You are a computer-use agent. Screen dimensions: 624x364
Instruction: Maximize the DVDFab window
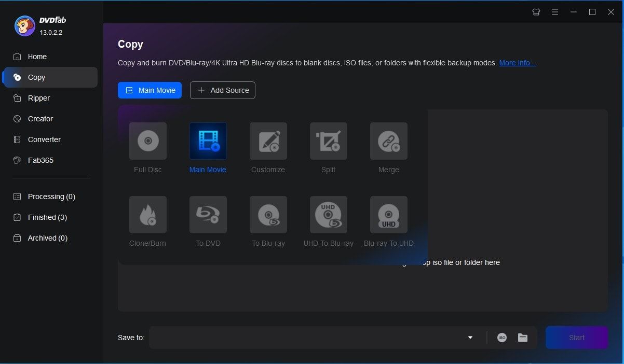pos(592,12)
